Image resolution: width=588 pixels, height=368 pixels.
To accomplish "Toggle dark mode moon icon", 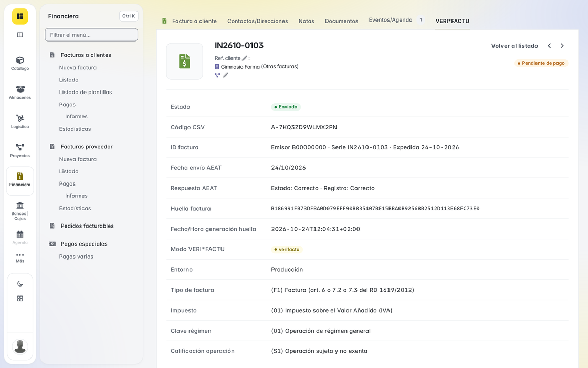I will tap(20, 284).
